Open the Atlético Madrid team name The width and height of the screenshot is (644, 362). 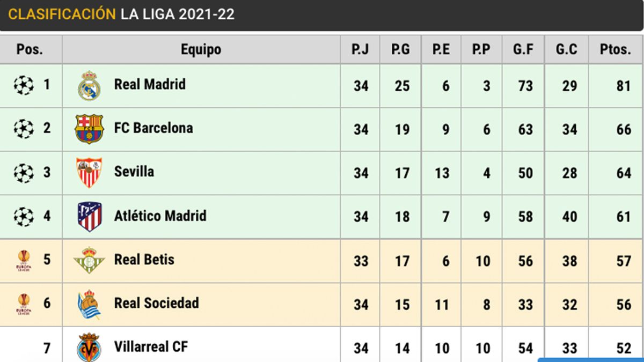click(x=160, y=216)
